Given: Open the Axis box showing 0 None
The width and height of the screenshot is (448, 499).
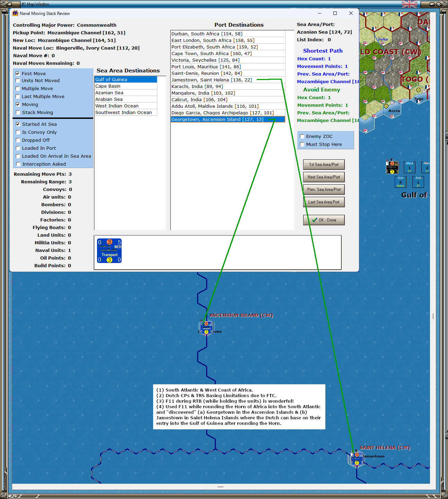Looking at the screenshot, I should tap(400, 182).
